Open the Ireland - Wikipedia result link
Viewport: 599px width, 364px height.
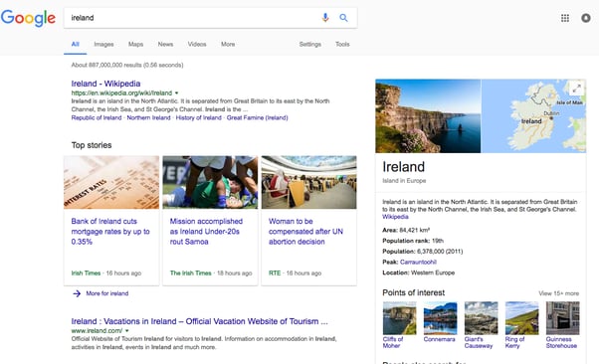pyautogui.click(x=105, y=84)
